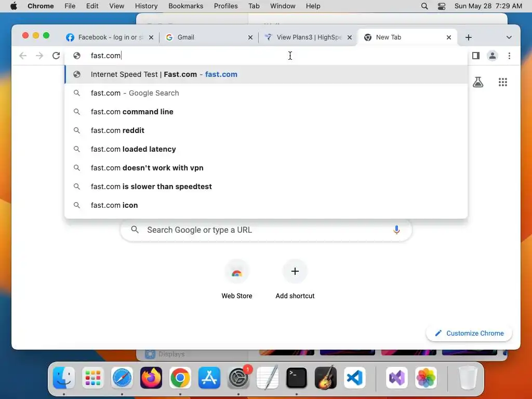Screen dimensions: 532x399
Task: Open Firefox from the Dock
Action: [x=151, y=378]
